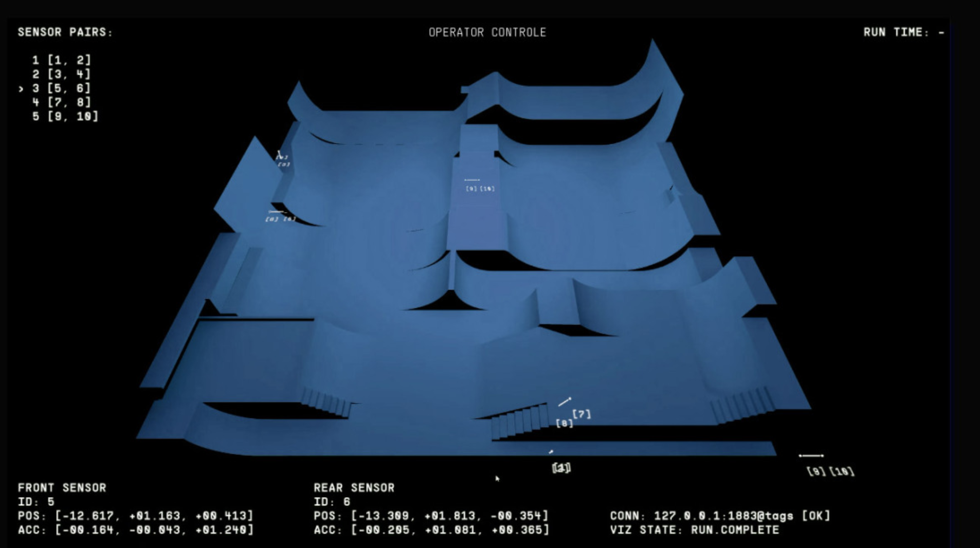Click [9] [10] marker outside park edge
The height and width of the screenshot is (548, 980).
[x=830, y=471]
